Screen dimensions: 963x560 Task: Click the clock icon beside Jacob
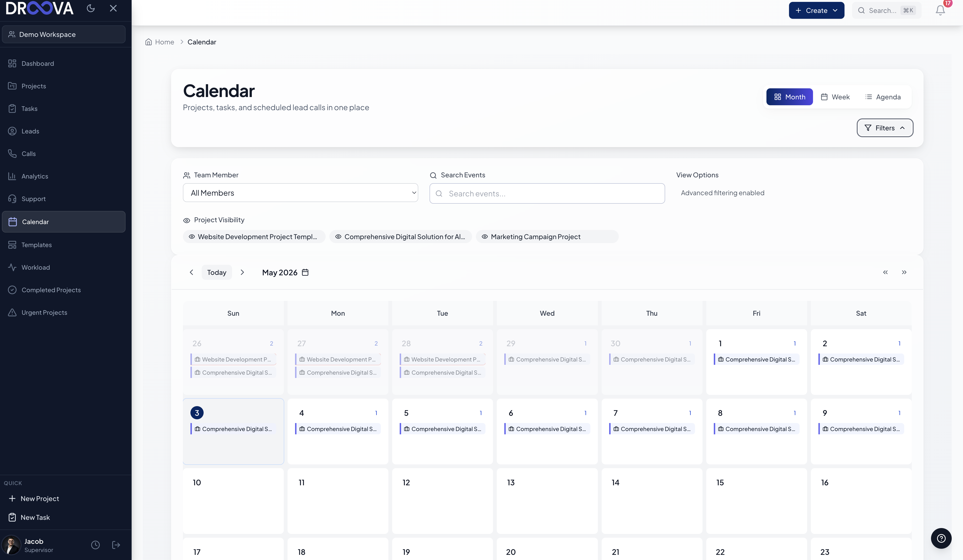tap(95, 545)
